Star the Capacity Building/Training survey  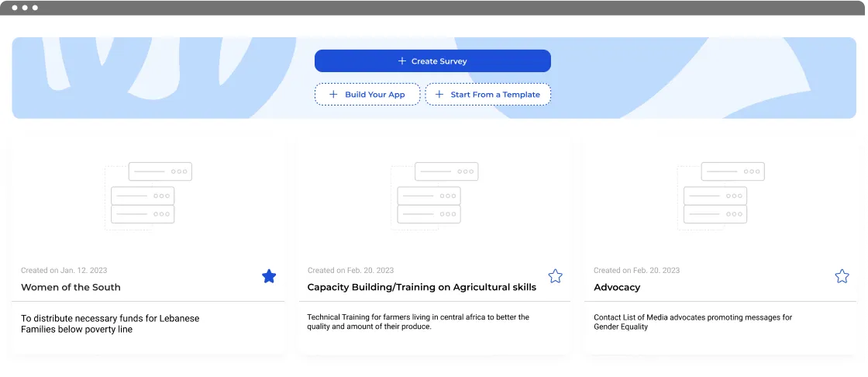[555, 276]
